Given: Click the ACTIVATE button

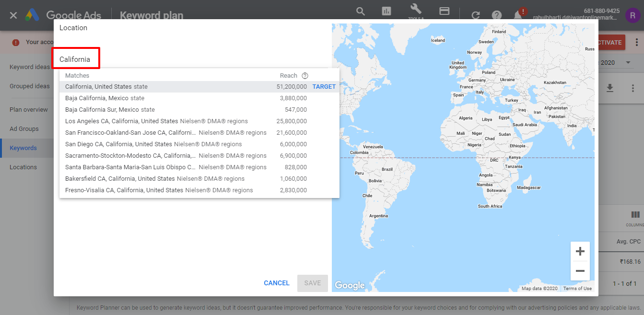Looking at the screenshot, I should (610, 42).
